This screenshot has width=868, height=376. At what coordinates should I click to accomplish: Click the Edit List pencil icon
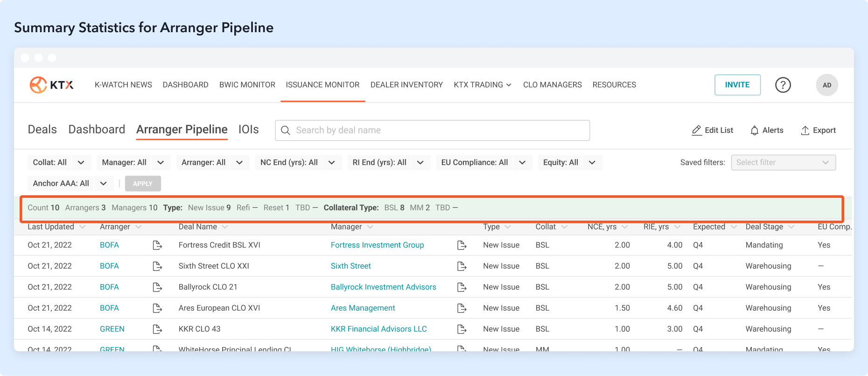coord(696,131)
